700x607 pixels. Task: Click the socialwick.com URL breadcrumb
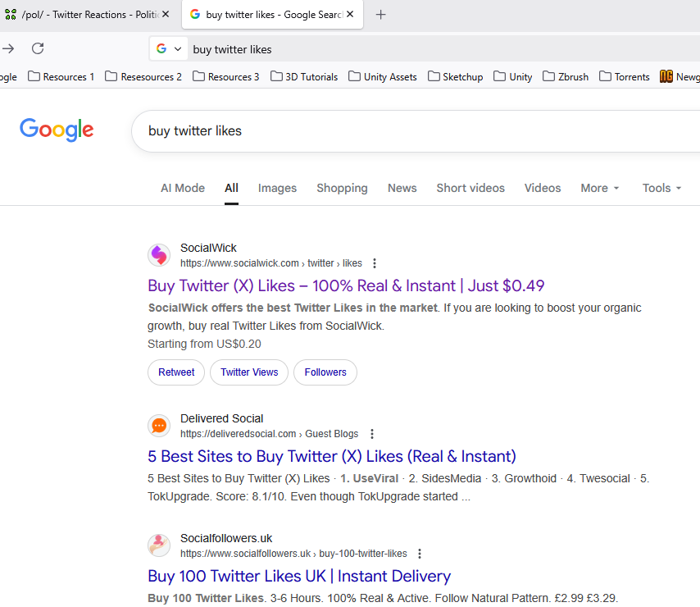coord(271,263)
